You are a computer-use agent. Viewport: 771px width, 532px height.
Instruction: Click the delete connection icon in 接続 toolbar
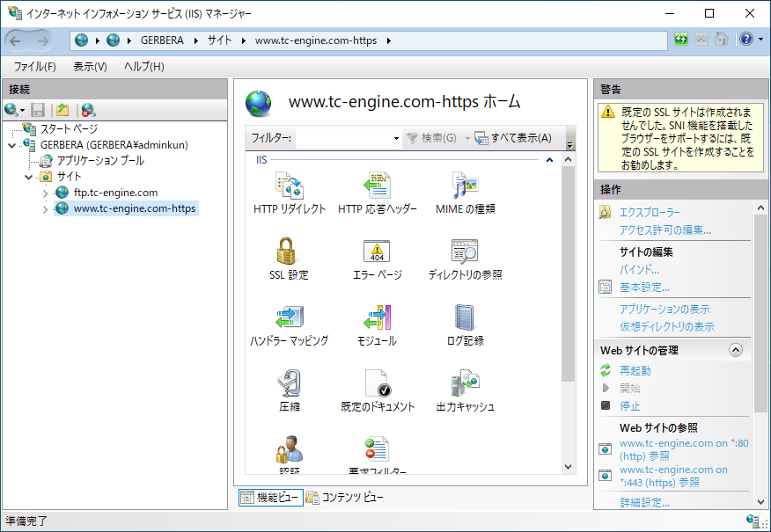pyautogui.click(x=89, y=110)
